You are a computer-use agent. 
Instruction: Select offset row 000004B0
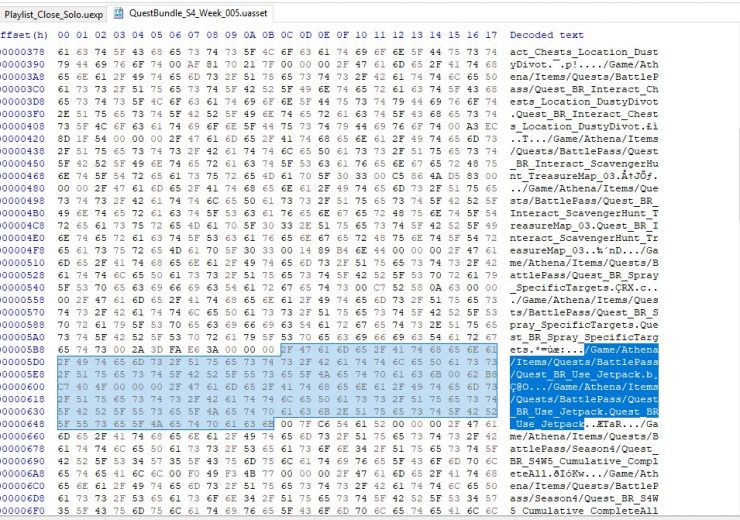pos(23,213)
